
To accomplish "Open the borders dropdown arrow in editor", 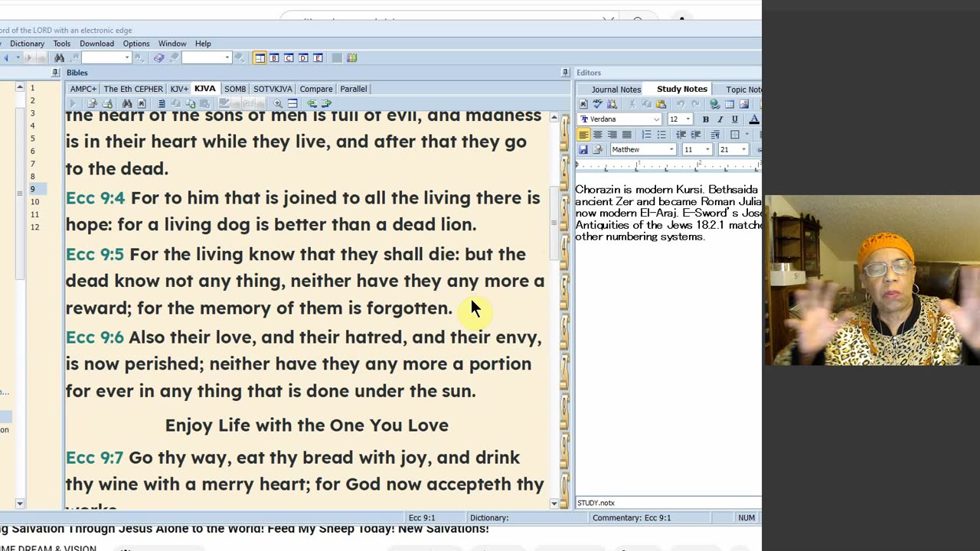I will coord(747,135).
